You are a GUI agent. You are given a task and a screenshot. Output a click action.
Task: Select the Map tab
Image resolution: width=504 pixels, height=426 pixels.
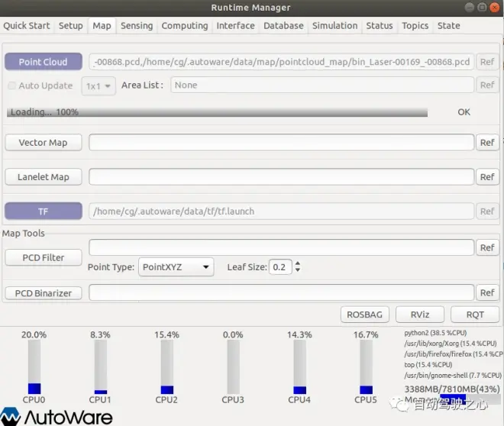click(x=102, y=26)
